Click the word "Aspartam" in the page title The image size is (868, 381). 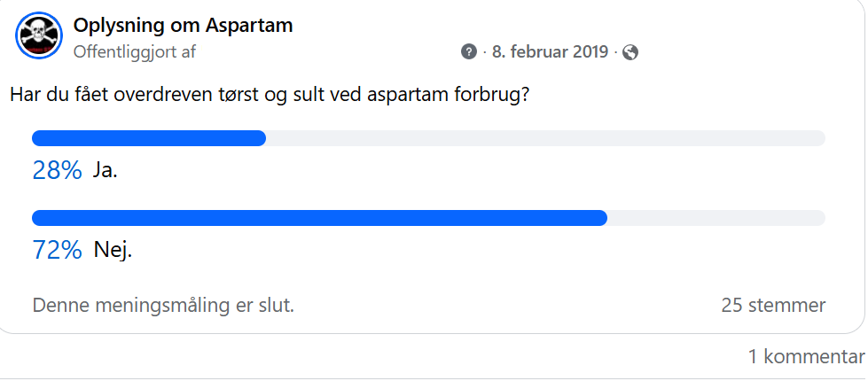pyautogui.click(x=249, y=26)
